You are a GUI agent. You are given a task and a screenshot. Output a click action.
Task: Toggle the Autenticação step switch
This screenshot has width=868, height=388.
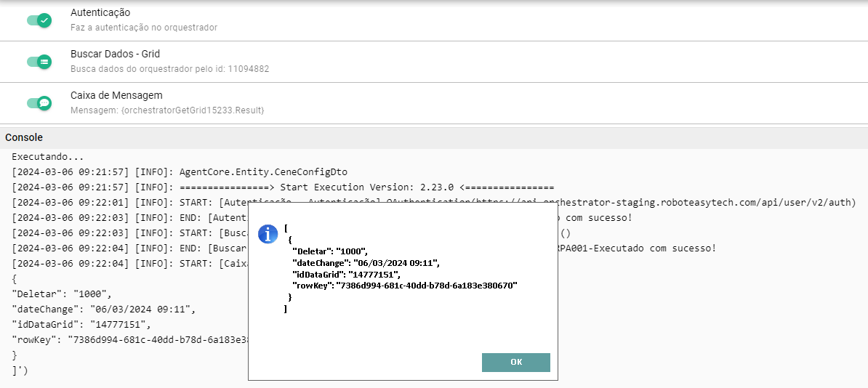(39, 20)
